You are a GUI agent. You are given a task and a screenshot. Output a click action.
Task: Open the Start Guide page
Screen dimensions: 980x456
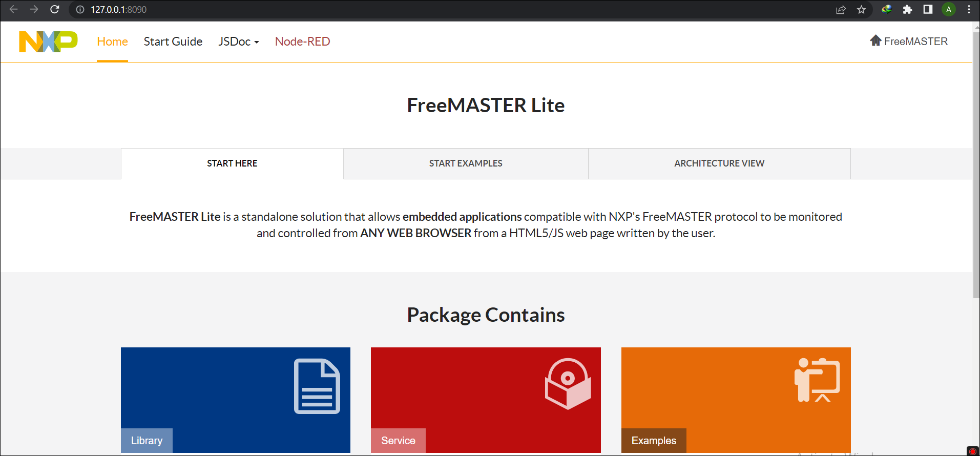click(x=173, y=42)
